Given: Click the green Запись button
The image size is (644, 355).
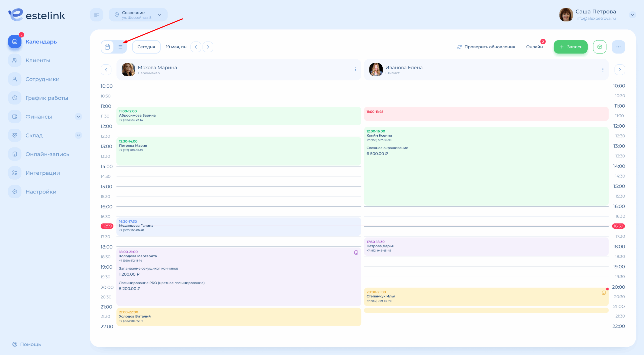Looking at the screenshot, I should point(571,47).
